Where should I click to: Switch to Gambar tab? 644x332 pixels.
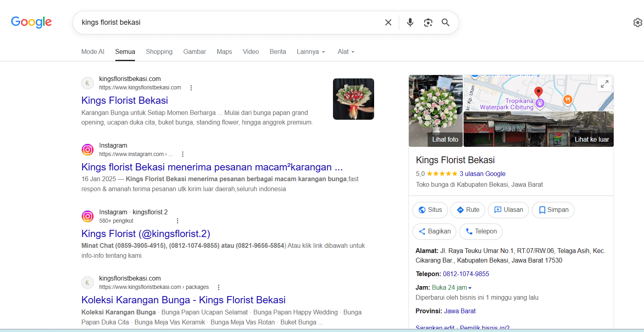pos(194,52)
